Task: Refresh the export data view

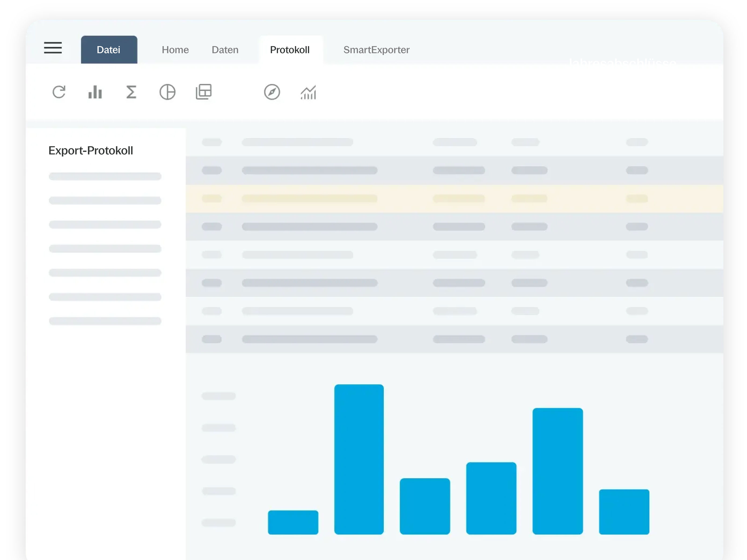Action: click(x=59, y=92)
